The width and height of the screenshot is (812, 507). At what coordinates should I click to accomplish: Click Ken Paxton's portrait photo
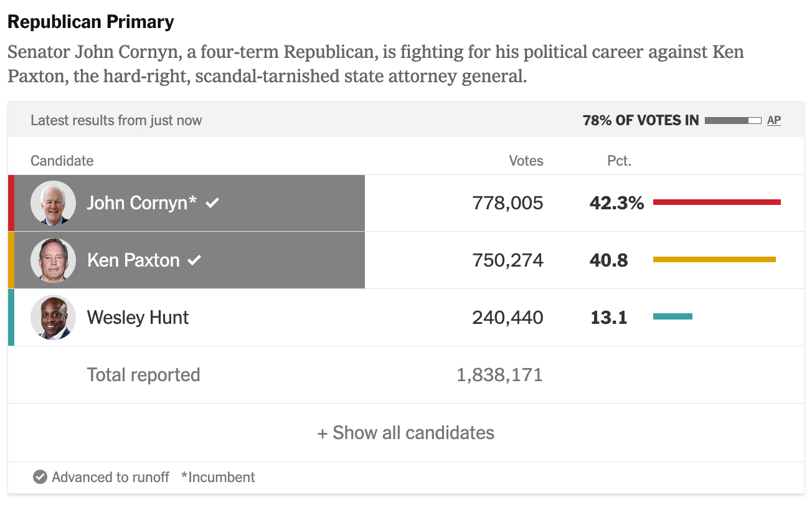(x=54, y=260)
